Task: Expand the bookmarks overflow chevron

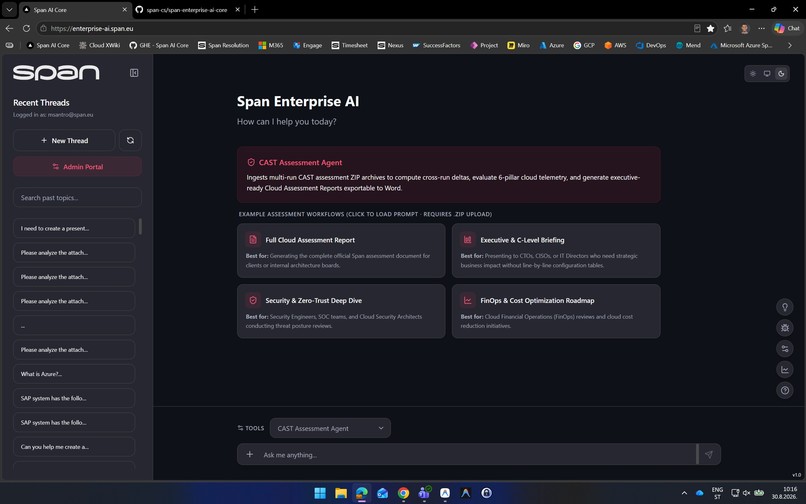Action: point(790,45)
